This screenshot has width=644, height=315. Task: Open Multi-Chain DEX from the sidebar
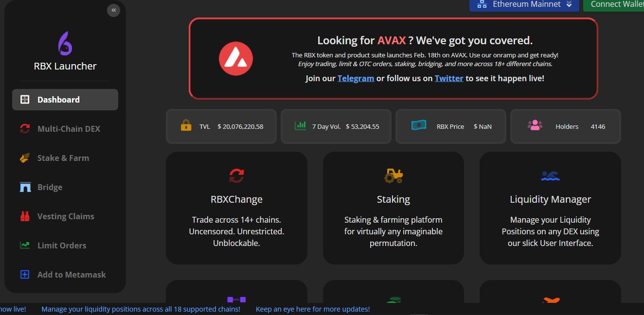click(65, 129)
